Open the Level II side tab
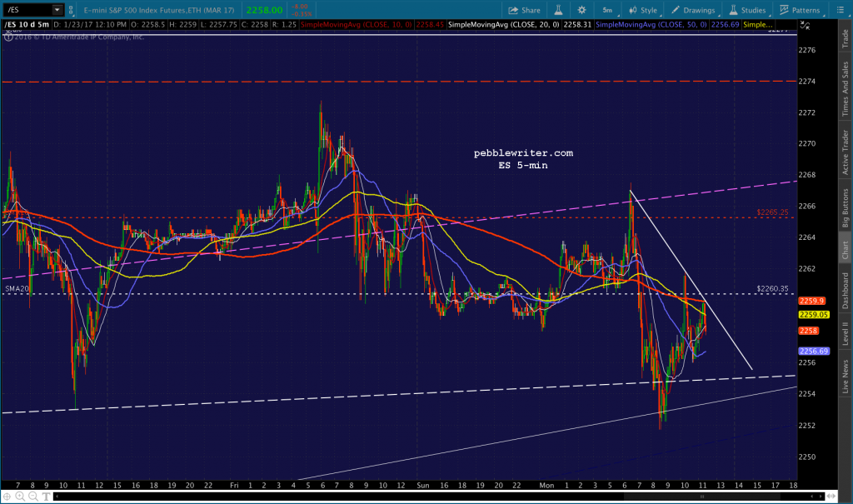The image size is (853, 504). tap(846, 333)
